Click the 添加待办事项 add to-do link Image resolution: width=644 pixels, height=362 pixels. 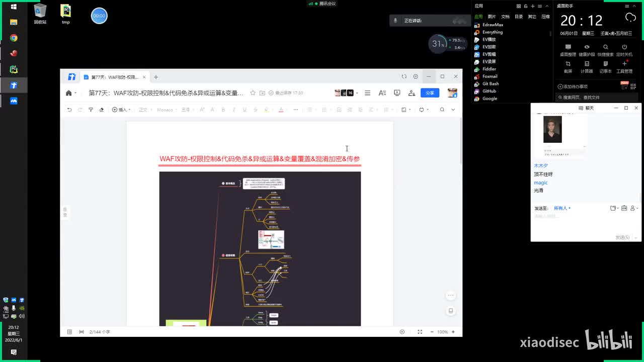(x=573, y=86)
